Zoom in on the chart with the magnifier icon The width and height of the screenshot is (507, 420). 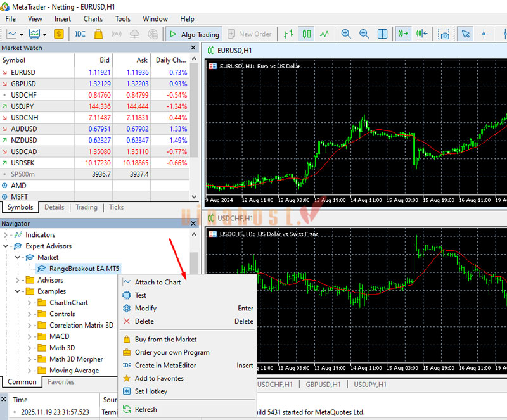tap(344, 34)
